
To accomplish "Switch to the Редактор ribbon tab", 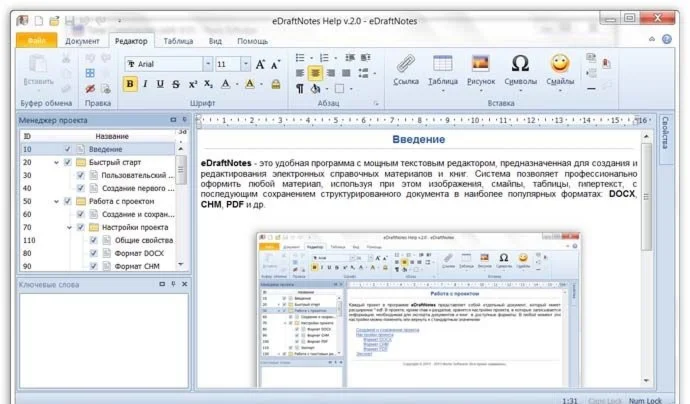I will point(131,41).
